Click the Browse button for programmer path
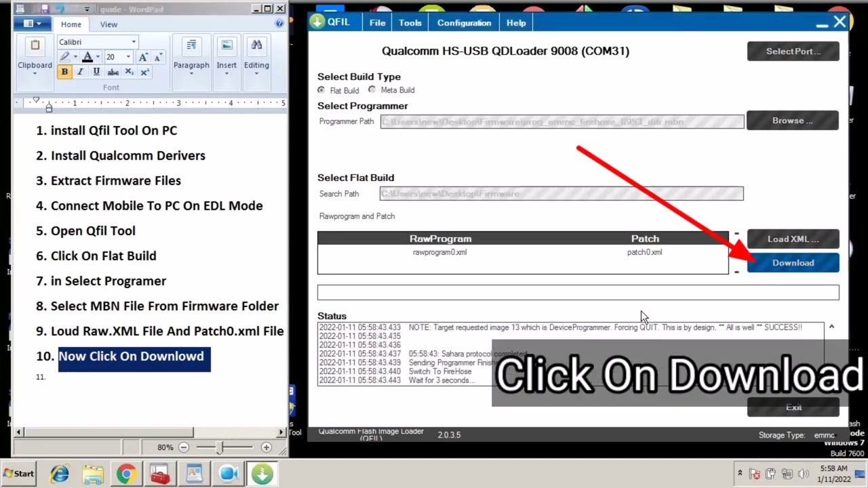This screenshot has width=868, height=488. pos(793,121)
